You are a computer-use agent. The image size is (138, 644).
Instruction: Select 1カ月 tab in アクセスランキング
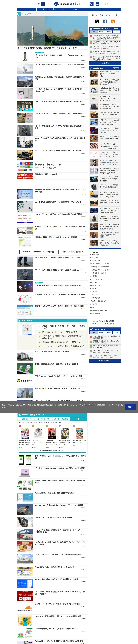pos(117,333)
